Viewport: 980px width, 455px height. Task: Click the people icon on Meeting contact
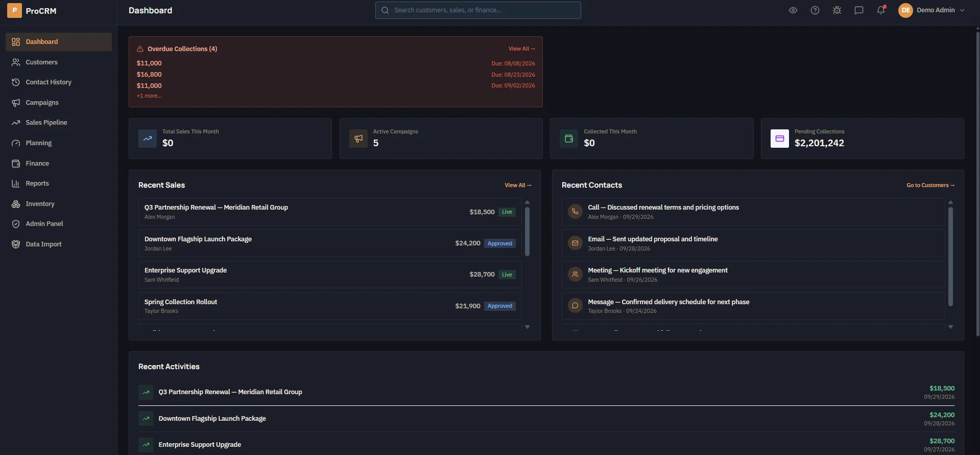point(575,275)
